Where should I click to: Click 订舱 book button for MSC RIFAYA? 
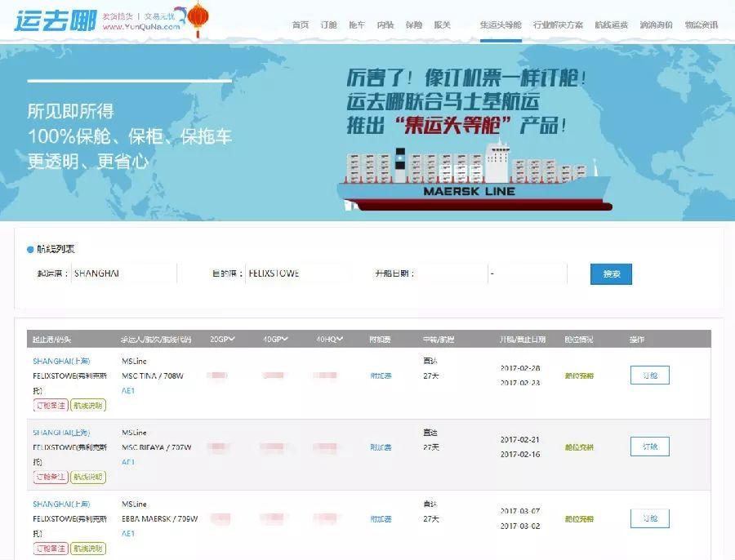650,447
